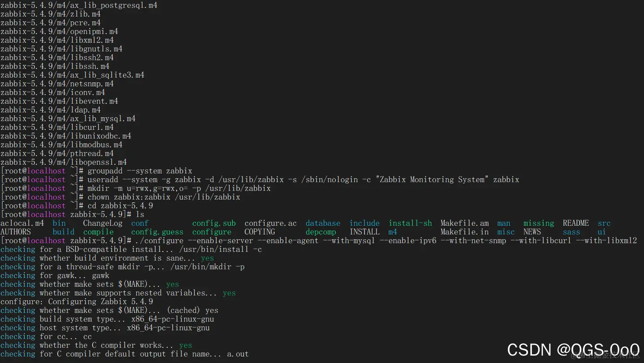The width and height of the screenshot is (644, 363).
Task: Click the line zabbix-5.4.9/m4/ax_lib_sqlite3.m4
Action: point(72,75)
